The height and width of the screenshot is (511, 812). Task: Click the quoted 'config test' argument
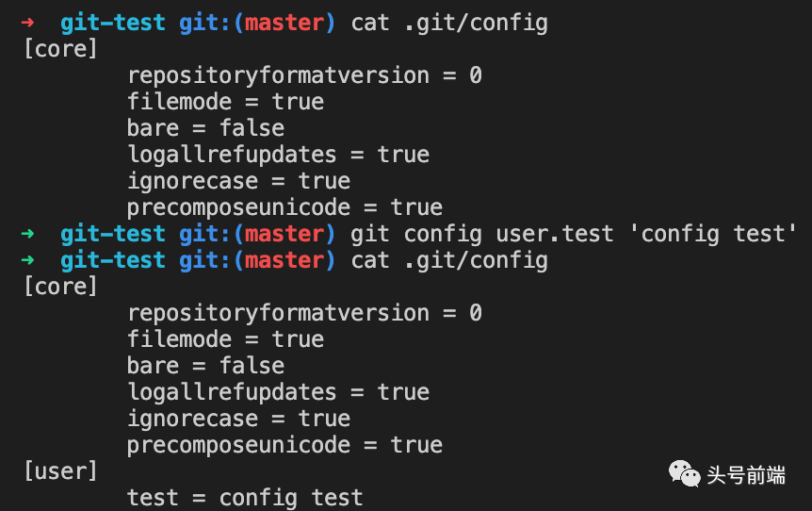click(x=713, y=234)
